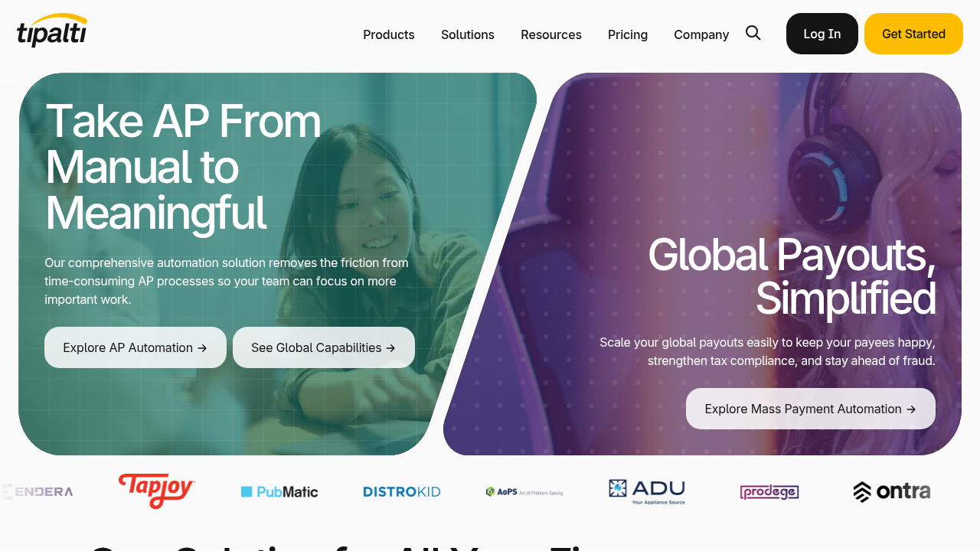The image size is (980, 551).
Task: Click the DistroKid logo
Action: (x=402, y=492)
